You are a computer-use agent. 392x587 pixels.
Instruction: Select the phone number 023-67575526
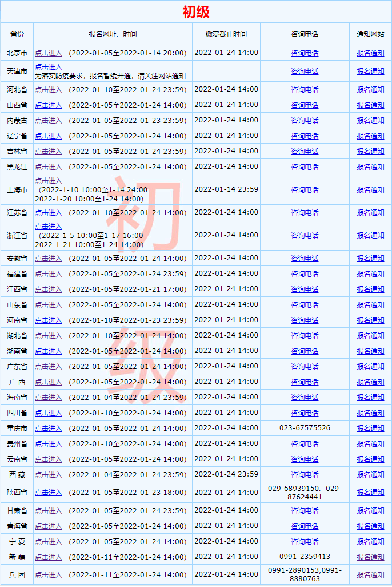(305, 428)
